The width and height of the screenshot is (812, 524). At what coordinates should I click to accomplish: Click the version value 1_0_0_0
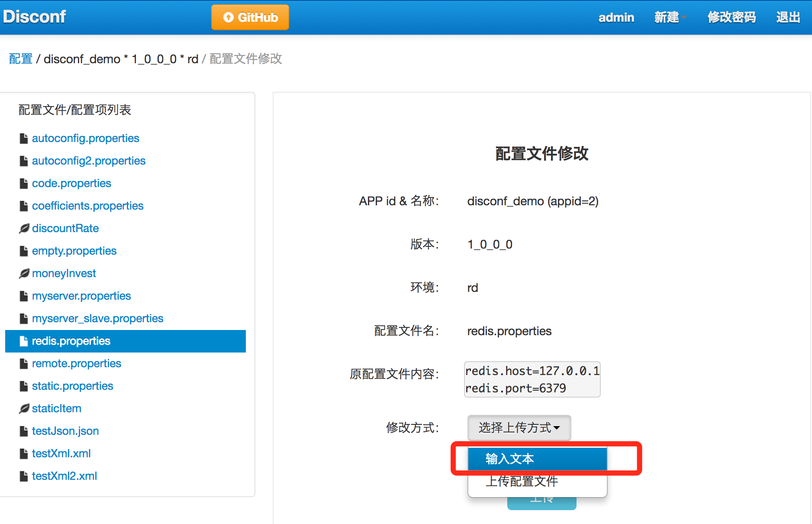pyautogui.click(x=490, y=245)
